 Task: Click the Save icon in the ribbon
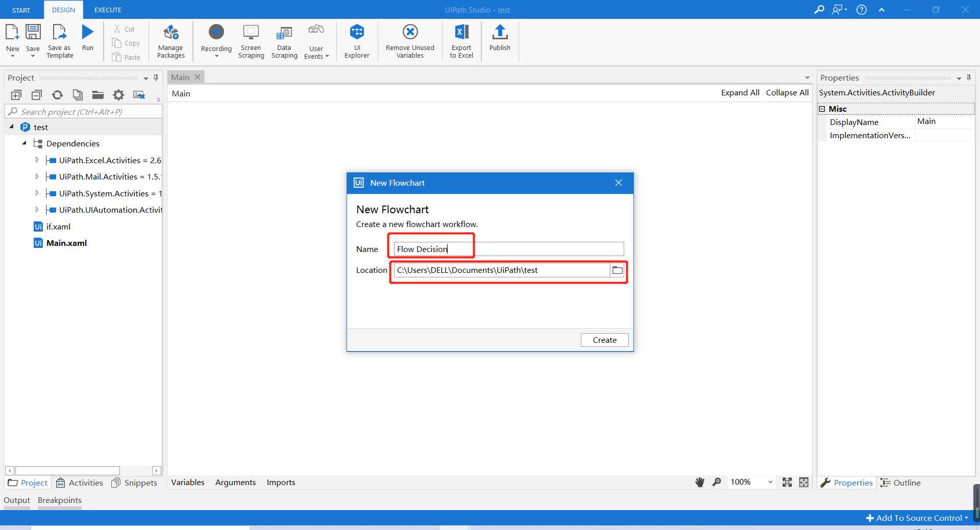(33, 33)
